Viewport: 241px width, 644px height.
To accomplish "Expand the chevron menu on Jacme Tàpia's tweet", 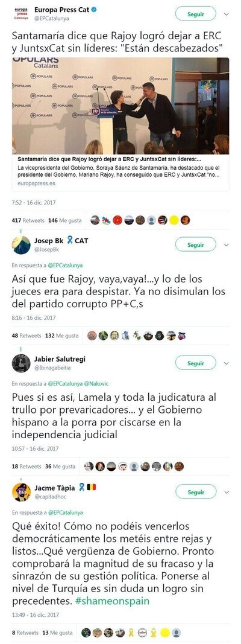I will coord(227,492).
